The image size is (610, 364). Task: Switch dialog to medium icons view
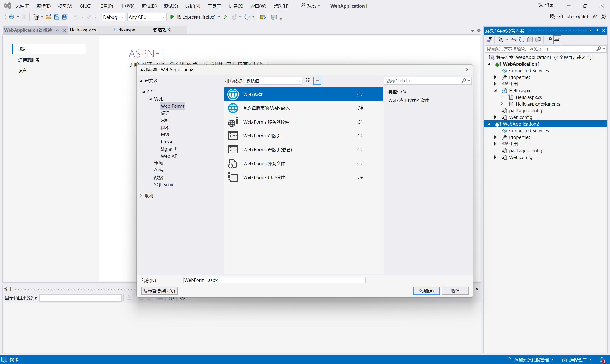[x=308, y=81]
